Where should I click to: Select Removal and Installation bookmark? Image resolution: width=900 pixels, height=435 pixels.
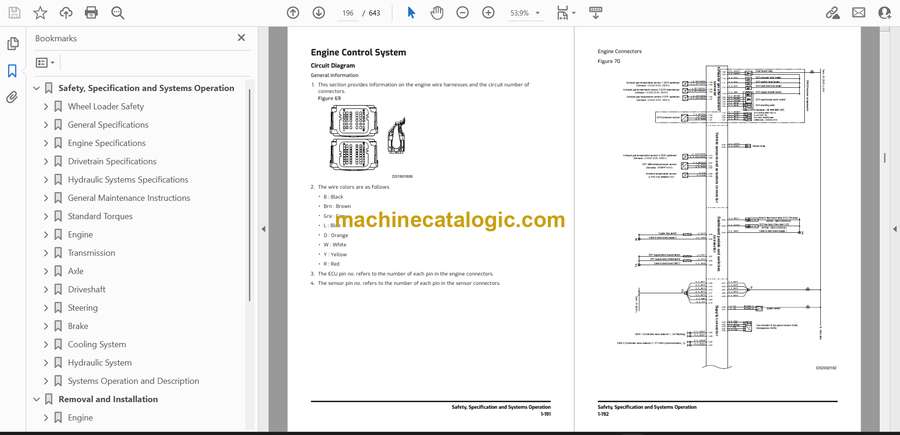click(x=108, y=399)
